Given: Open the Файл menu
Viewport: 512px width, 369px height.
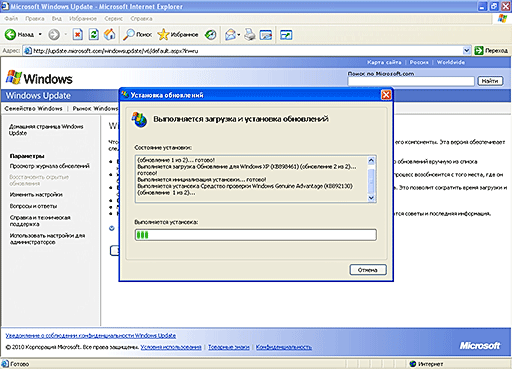Looking at the screenshot, I should (x=11, y=19).
